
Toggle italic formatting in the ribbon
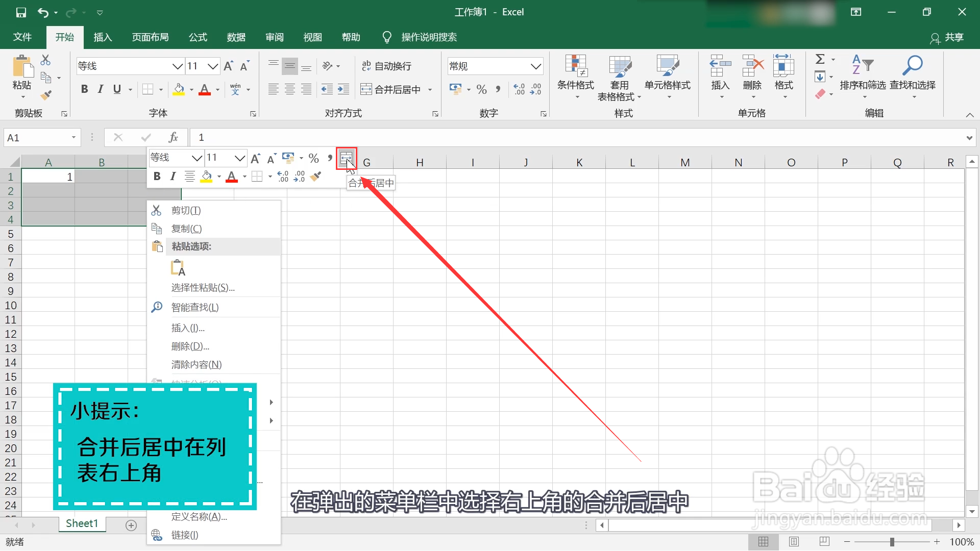click(100, 89)
